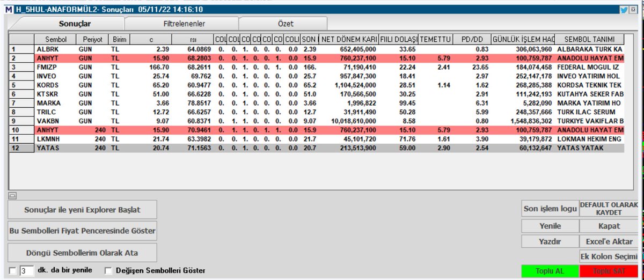The width and height of the screenshot is (644, 280).
Task: Sort by the Periyot column header
Action: (92, 40)
